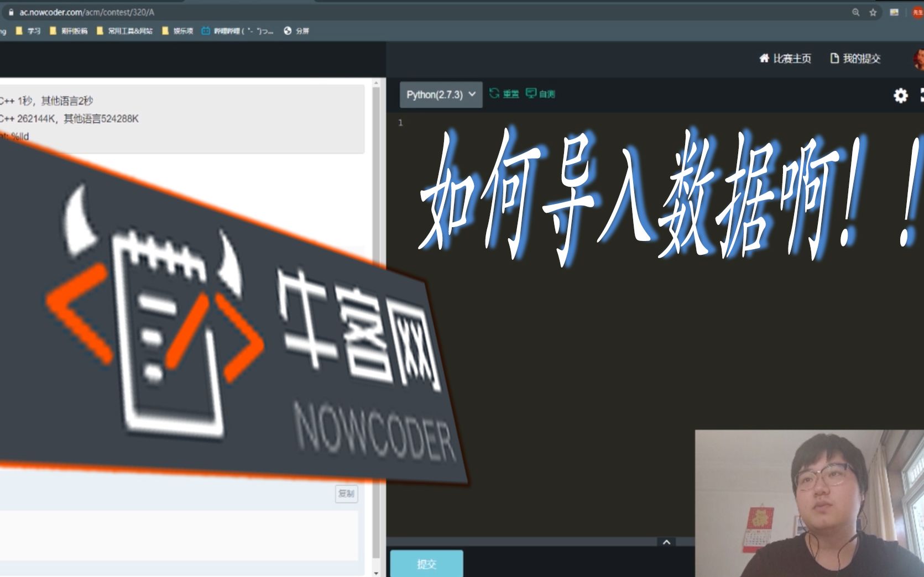The image size is (924, 577).
Task: Click the zoom magnifier icon in address bar
Action: pos(856,12)
